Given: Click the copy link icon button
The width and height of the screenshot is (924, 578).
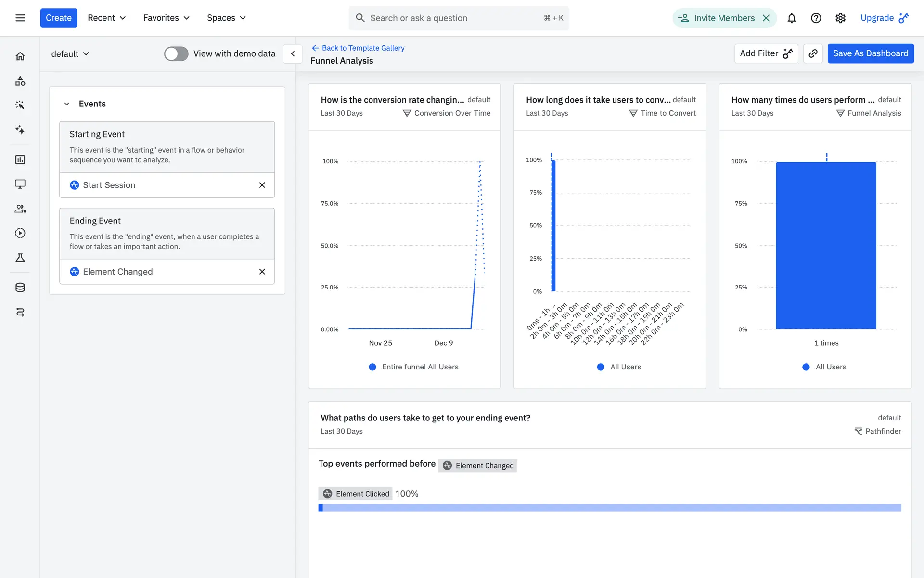Looking at the screenshot, I should [813, 53].
